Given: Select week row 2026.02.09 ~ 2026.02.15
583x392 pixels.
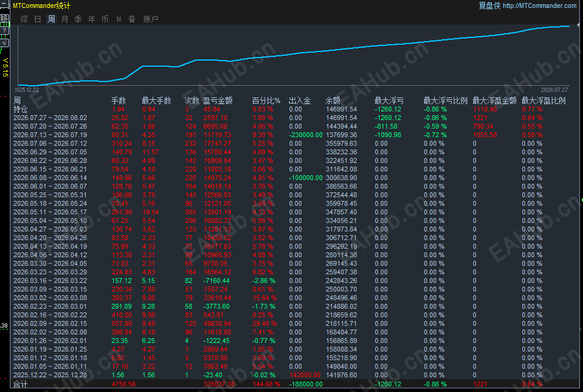Looking at the screenshot, I should tap(50, 323).
